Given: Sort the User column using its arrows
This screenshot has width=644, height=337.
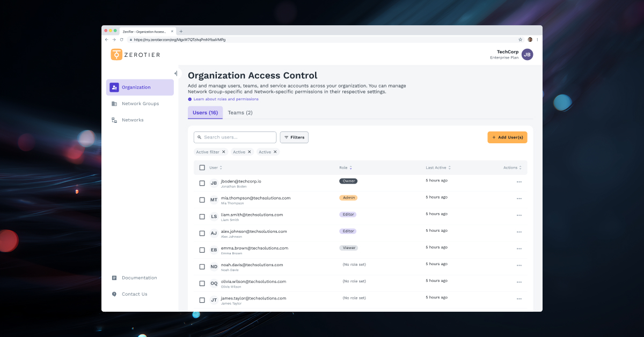Looking at the screenshot, I should coord(220,167).
